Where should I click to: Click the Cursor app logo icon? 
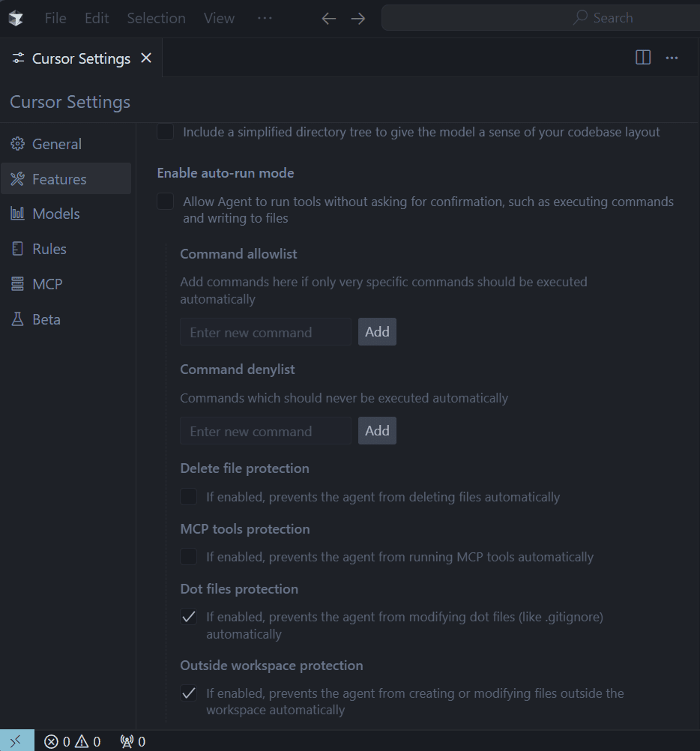click(x=16, y=18)
